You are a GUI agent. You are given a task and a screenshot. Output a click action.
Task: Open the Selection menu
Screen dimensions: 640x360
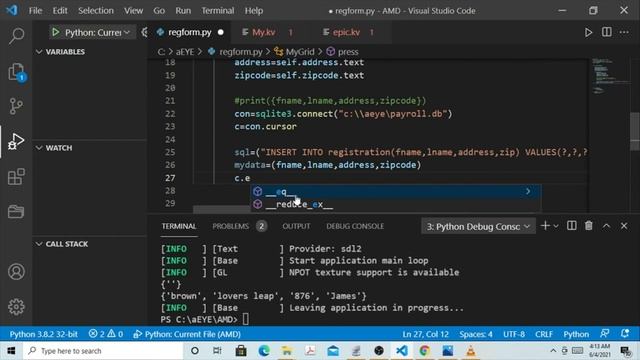tap(96, 11)
